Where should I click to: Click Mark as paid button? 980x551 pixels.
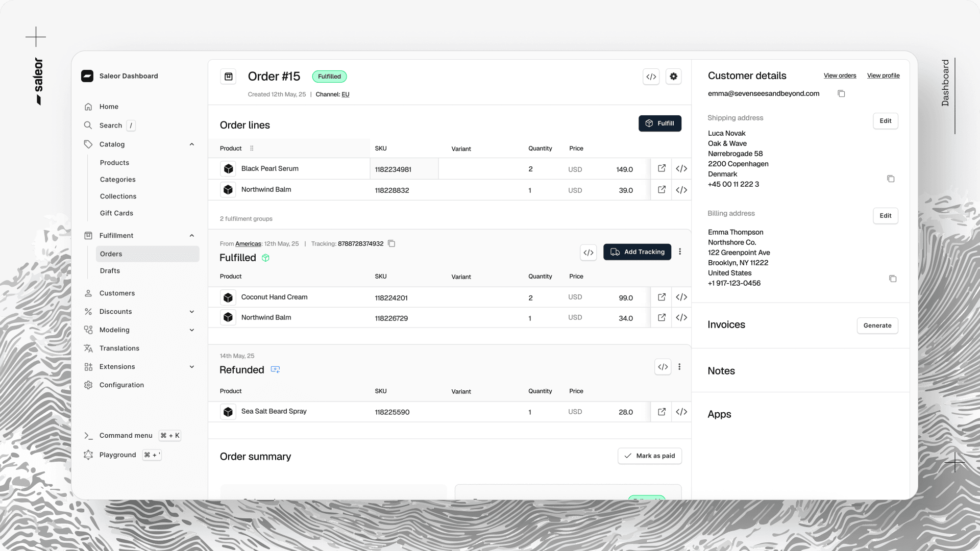point(649,456)
